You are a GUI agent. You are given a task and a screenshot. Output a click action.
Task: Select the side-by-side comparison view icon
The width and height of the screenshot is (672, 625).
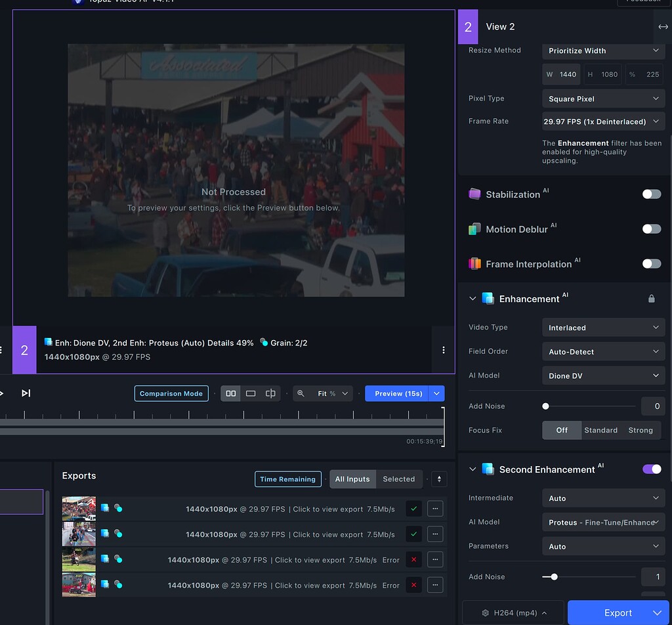230,393
